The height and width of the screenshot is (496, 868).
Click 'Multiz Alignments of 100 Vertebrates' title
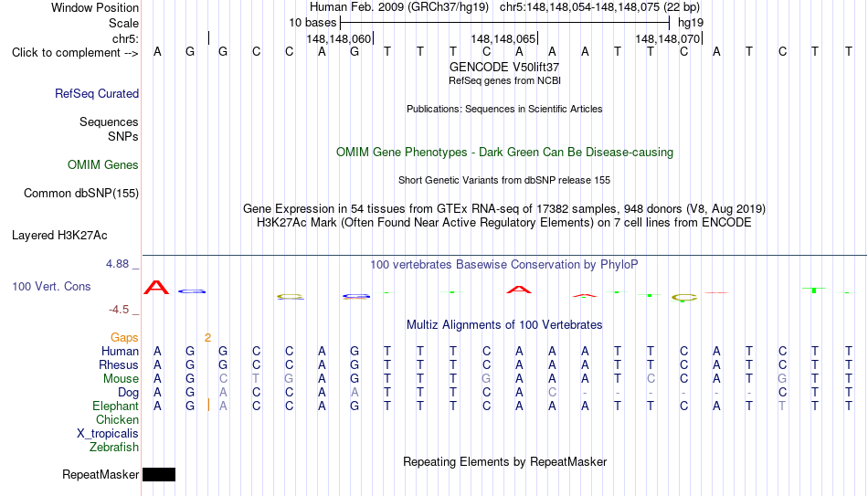point(504,325)
